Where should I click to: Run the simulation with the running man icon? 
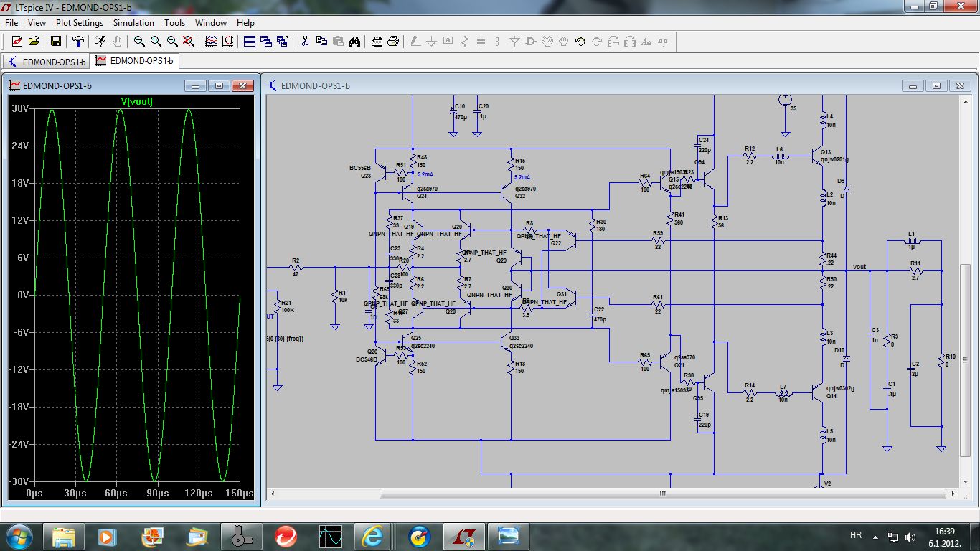pyautogui.click(x=100, y=42)
